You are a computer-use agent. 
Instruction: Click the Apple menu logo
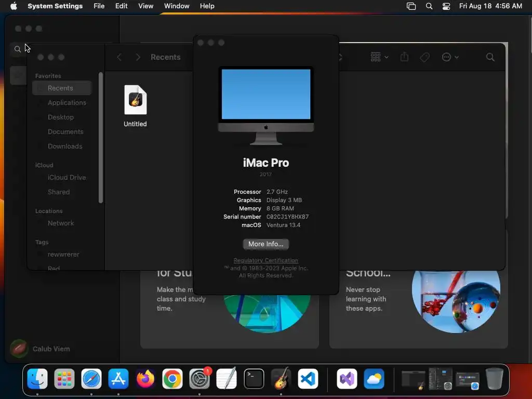point(14,6)
